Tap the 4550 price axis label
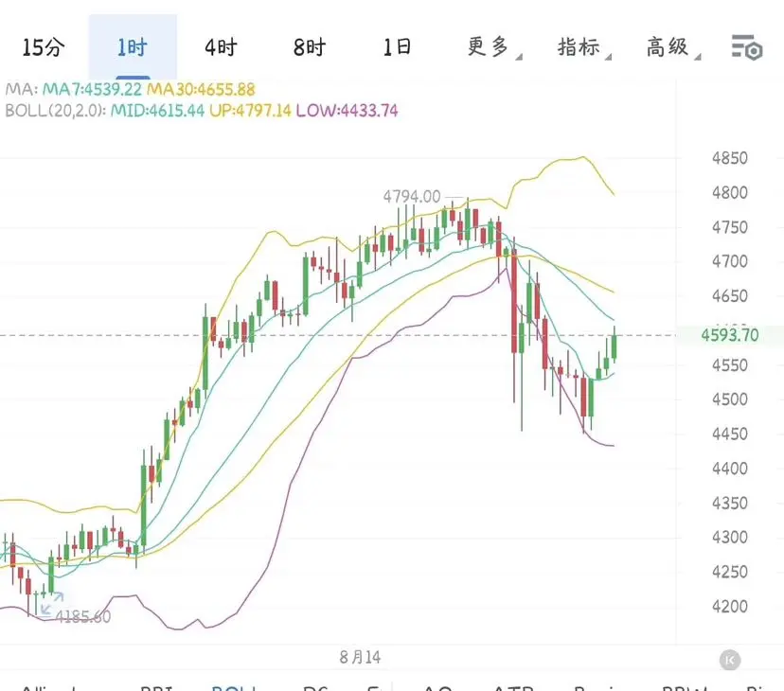 tap(729, 365)
